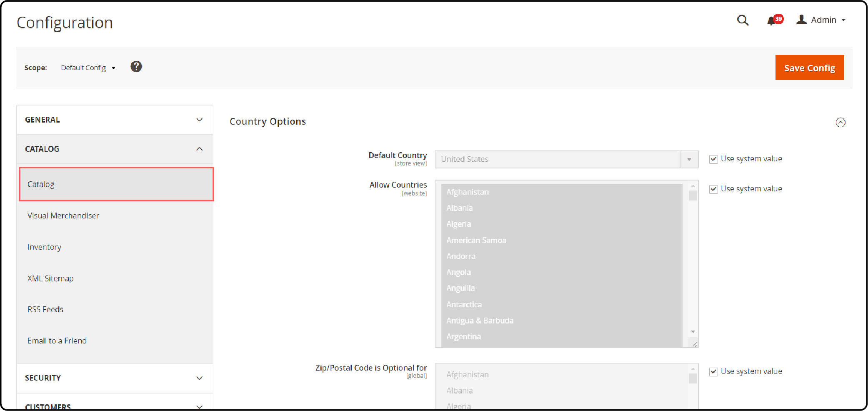
Task: Collapse Country Options with the circle arrow
Action: click(x=840, y=122)
